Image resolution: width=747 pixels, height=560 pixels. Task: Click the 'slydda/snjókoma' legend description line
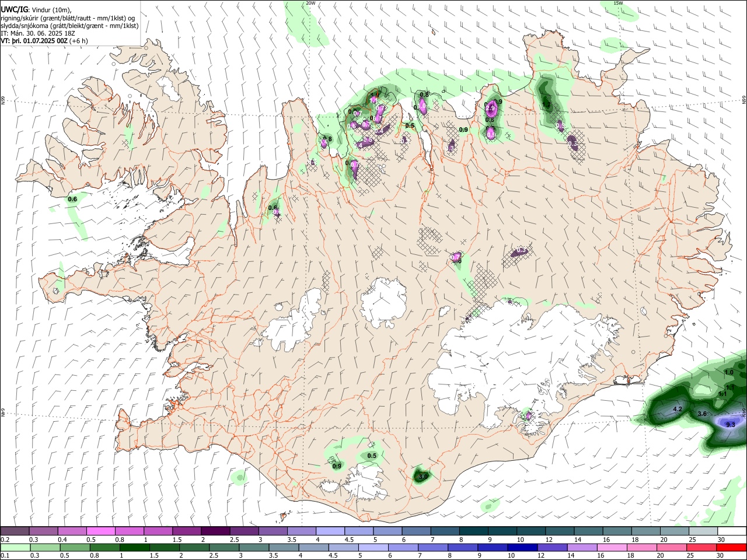69,26
